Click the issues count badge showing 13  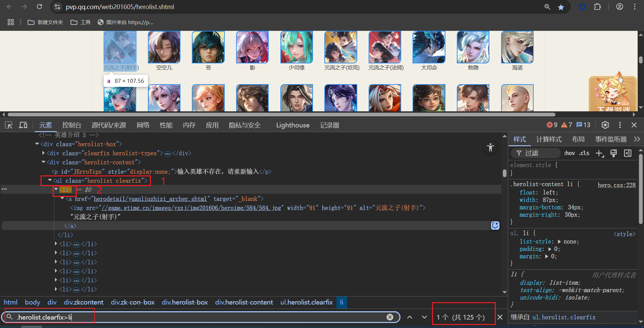point(583,125)
